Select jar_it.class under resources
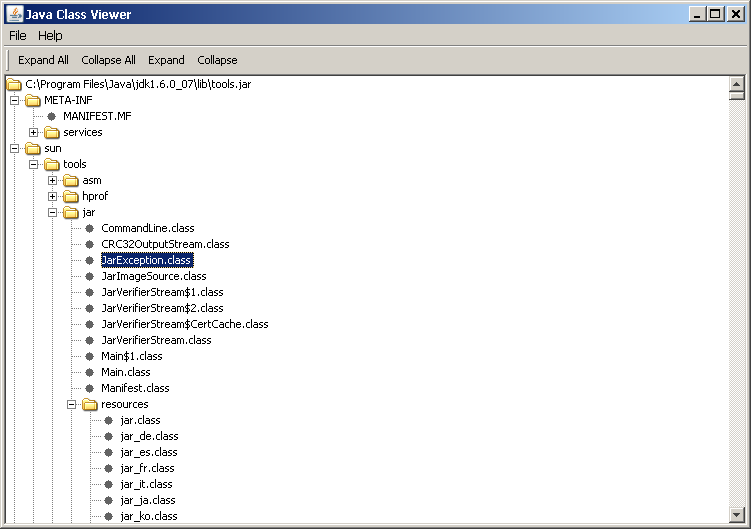Screen dimensions: 751x529 click(x=147, y=484)
